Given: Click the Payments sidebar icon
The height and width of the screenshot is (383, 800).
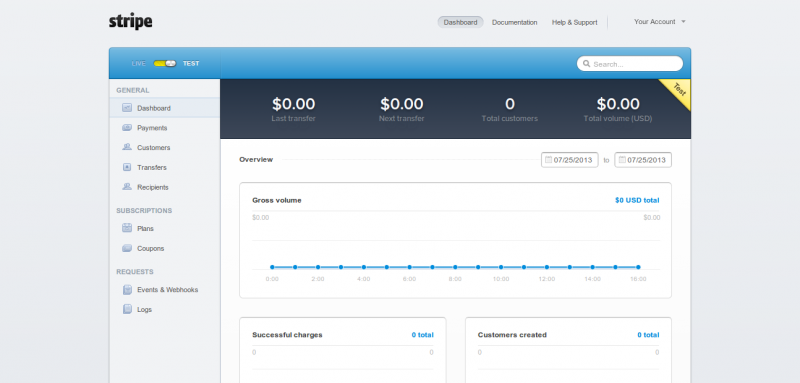Looking at the screenshot, I should pyautogui.click(x=127, y=127).
